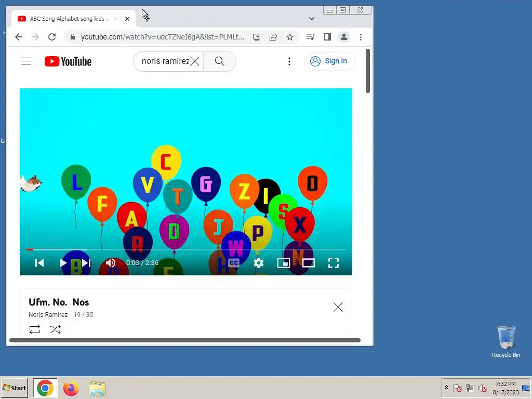Open Windows Explorer from taskbar
532x399 pixels.
point(97,389)
